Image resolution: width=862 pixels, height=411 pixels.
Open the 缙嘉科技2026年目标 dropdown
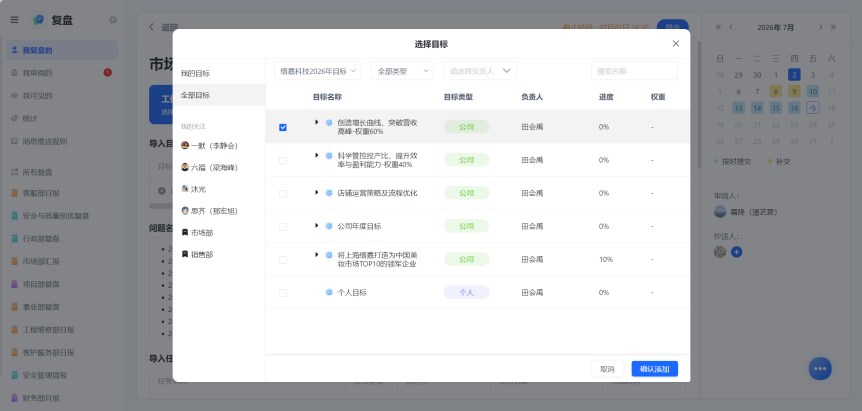point(318,71)
